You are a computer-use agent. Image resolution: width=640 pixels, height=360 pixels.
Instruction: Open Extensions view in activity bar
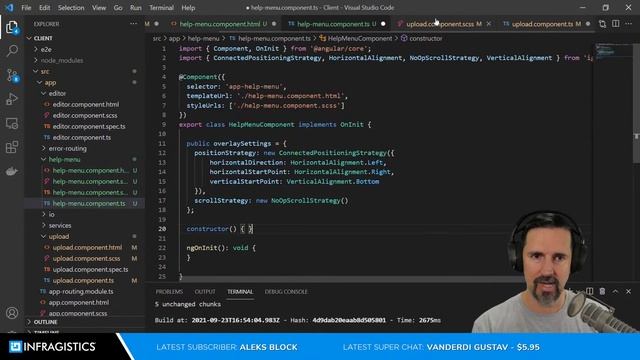coord(12,147)
